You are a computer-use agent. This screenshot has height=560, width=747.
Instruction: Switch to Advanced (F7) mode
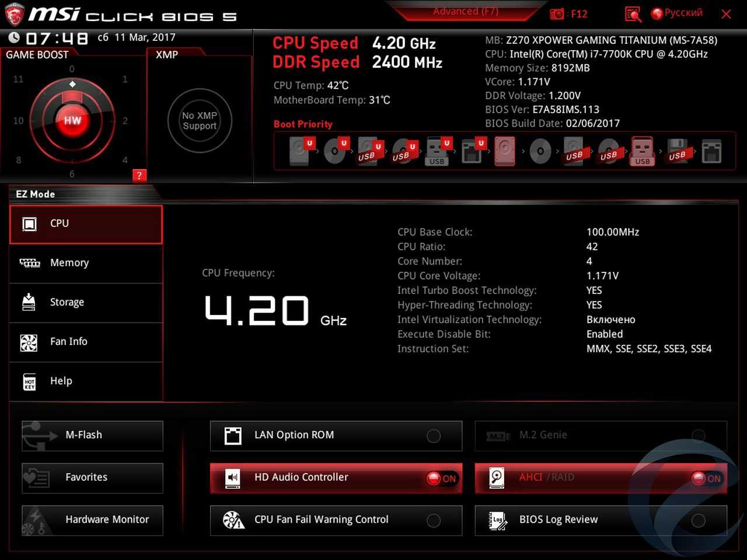pyautogui.click(x=465, y=12)
